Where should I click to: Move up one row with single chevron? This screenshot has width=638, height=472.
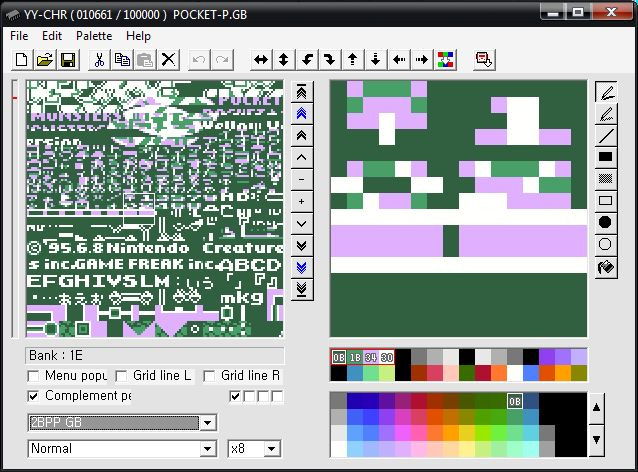(x=302, y=158)
